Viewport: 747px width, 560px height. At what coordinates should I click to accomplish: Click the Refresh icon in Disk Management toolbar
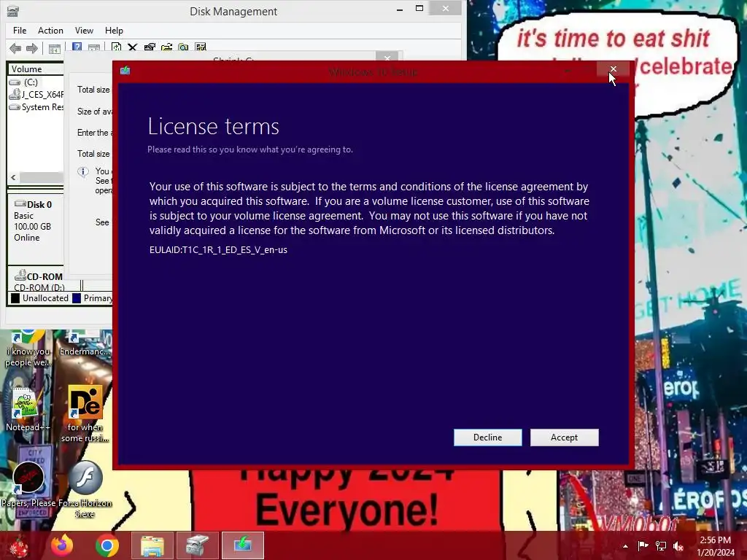(x=116, y=47)
